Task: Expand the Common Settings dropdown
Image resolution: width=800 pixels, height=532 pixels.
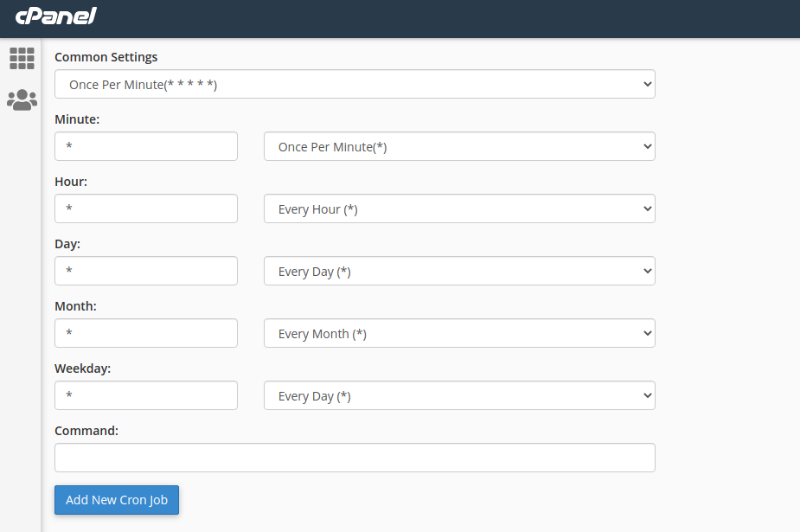Action: click(355, 85)
